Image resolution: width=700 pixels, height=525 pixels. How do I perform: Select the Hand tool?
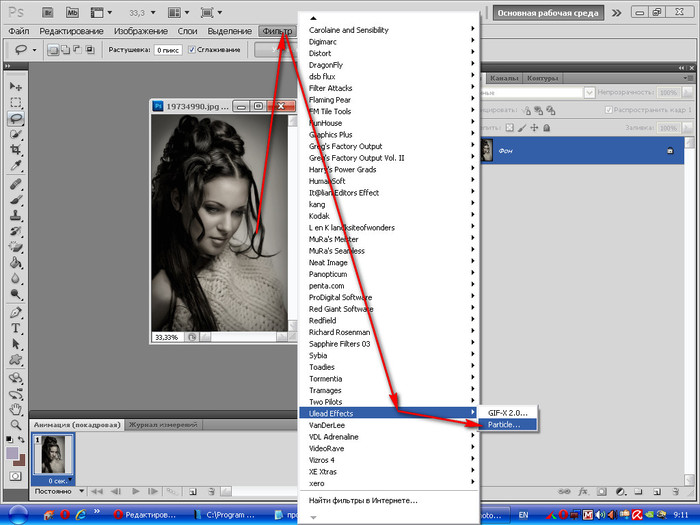(x=16, y=408)
